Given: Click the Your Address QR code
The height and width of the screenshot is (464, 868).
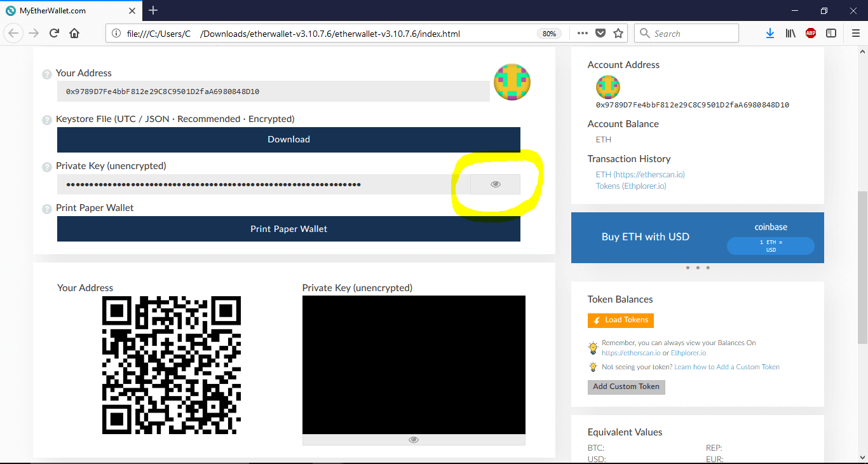Looking at the screenshot, I should [x=172, y=365].
